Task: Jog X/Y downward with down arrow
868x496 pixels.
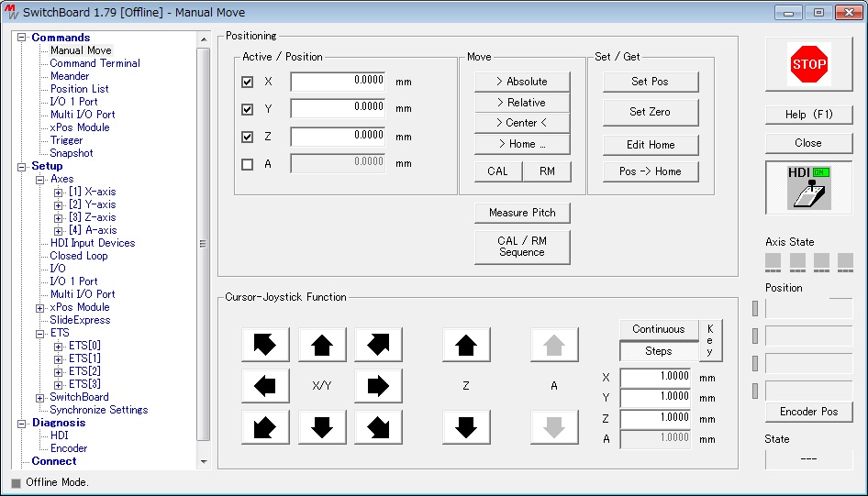Action: 322,427
